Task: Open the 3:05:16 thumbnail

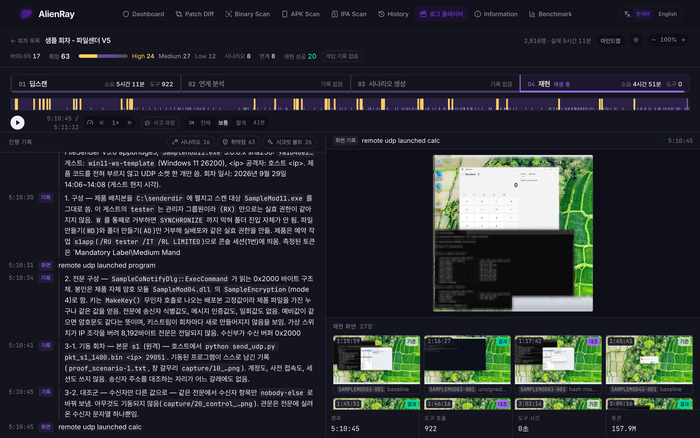Action: 649,404
